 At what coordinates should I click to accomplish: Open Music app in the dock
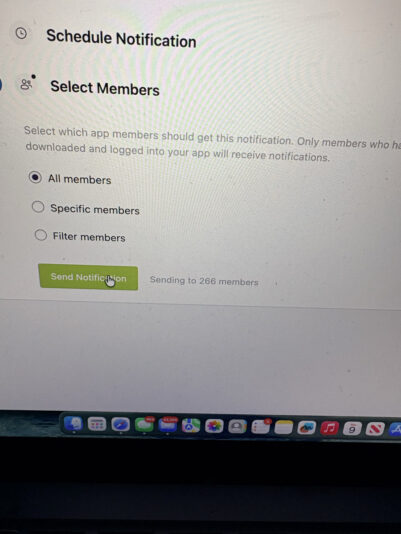pos(329,428)
